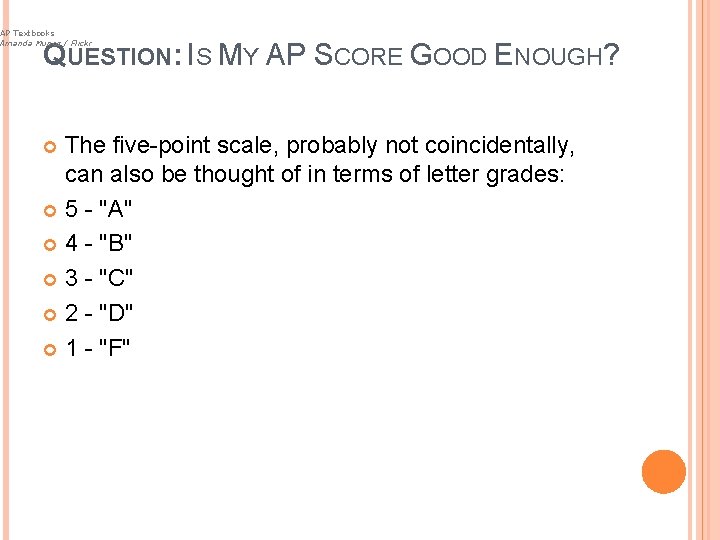Click the text line '4 - "B"'
Viewport: 720px width, 540px height.
click(99, 244)
